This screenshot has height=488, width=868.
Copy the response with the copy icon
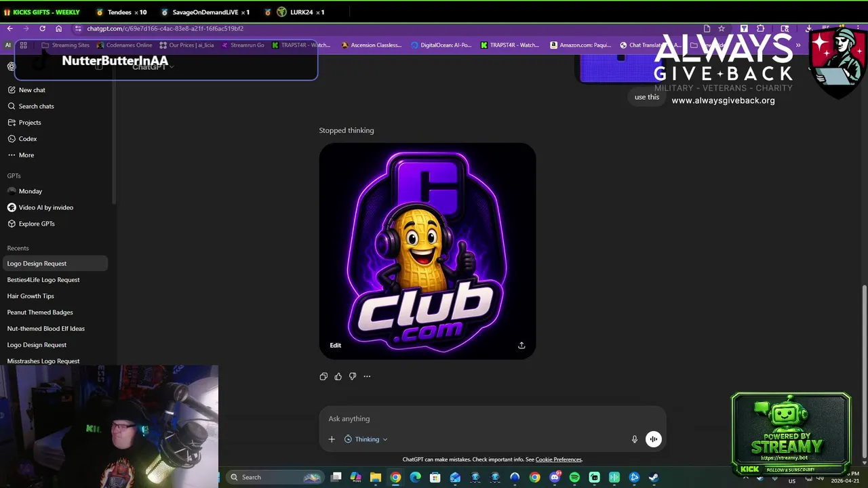(x=323, y=376)
